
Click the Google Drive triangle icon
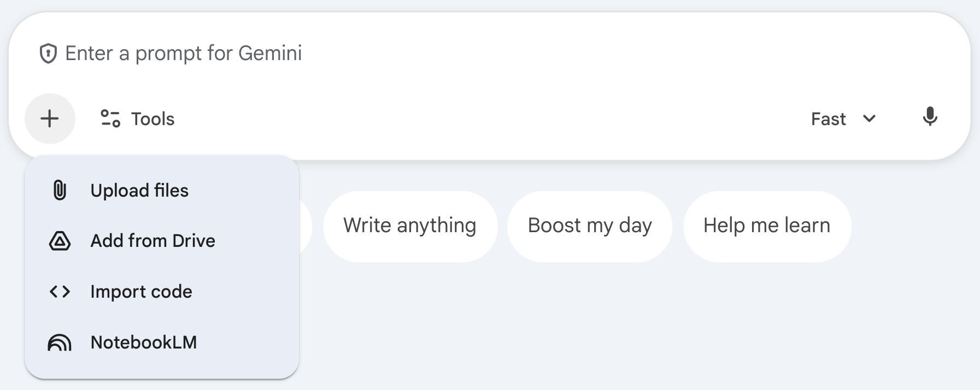tap(60, 241)
